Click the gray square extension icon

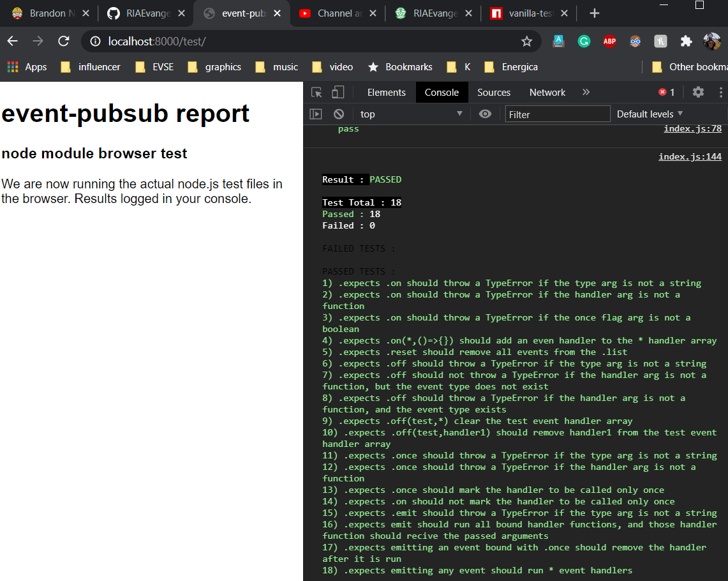660,41
